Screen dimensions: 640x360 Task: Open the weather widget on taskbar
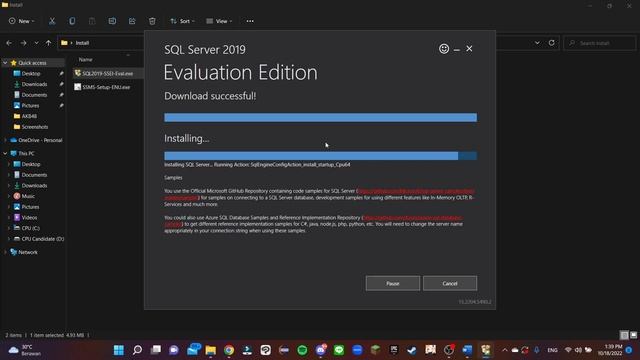coord(24,350)
